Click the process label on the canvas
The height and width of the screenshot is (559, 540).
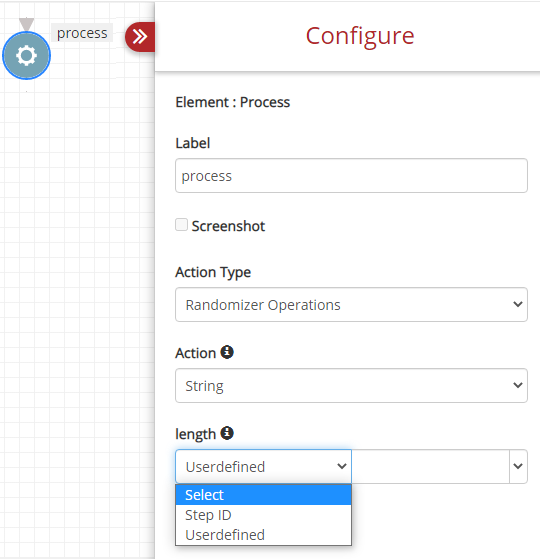pos(82,33)
